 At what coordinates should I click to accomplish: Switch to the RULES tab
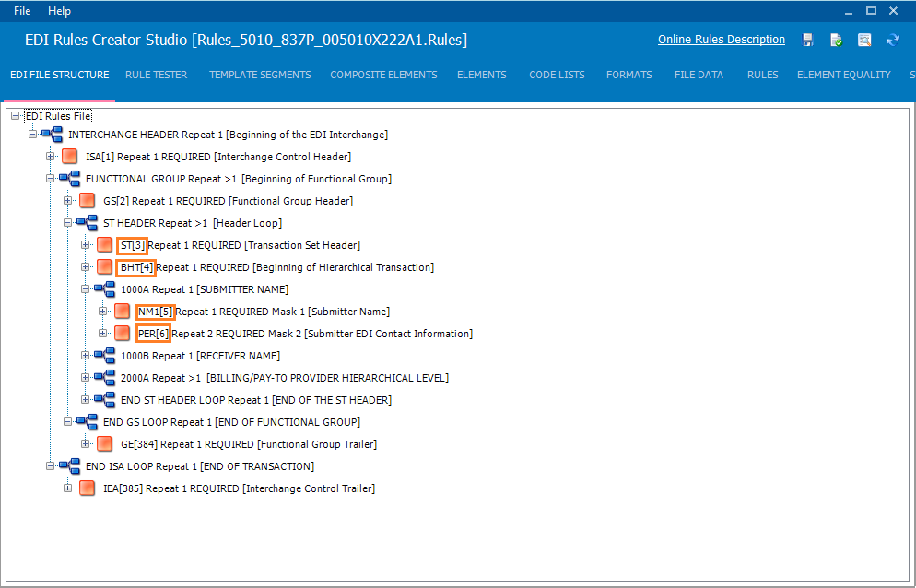click(x=762, y=75)
